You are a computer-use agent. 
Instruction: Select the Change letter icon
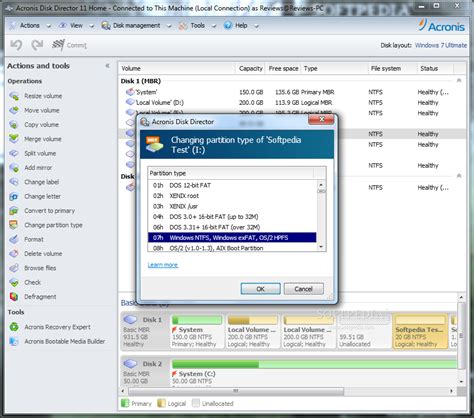click(14, 196)
